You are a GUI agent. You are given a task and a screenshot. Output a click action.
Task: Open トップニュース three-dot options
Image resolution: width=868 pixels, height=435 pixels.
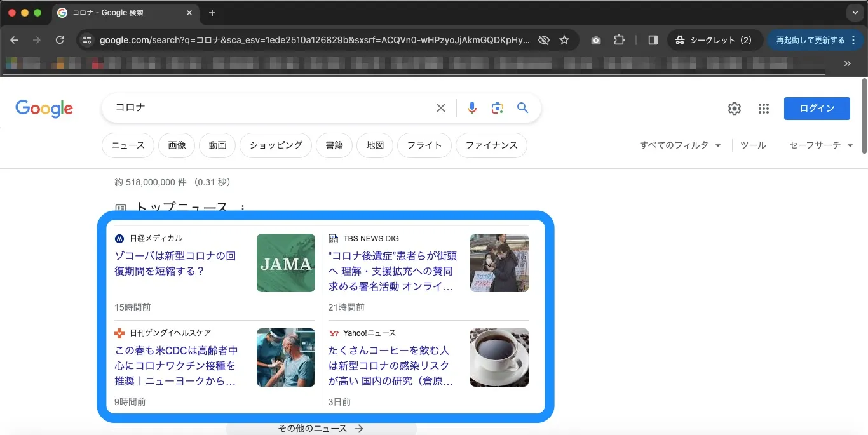tap(242, 208)
